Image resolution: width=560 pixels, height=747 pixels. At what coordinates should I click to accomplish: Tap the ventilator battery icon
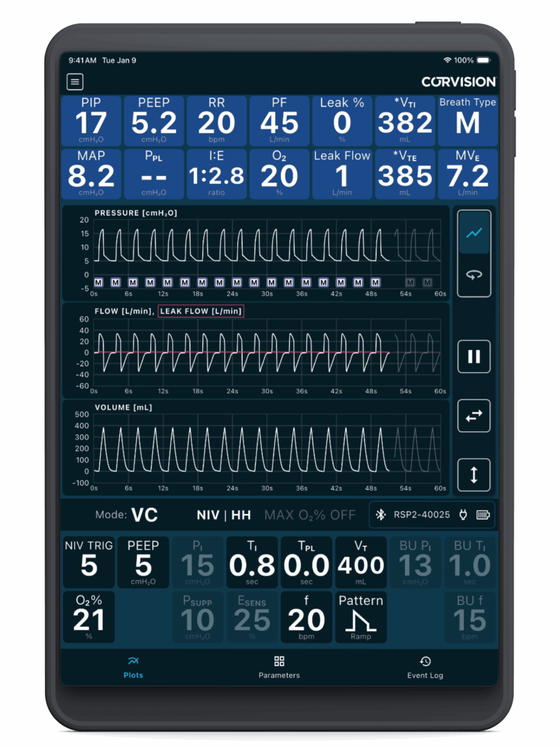pos(483,515)
